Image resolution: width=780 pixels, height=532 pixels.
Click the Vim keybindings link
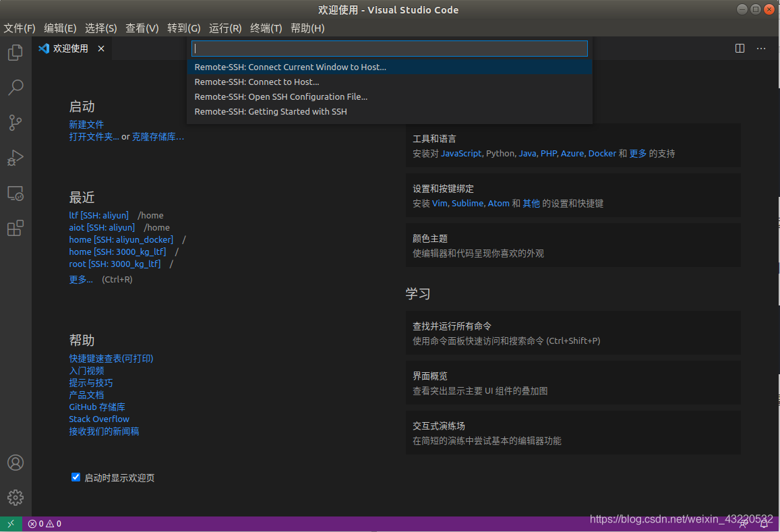(x=440, y=204)
